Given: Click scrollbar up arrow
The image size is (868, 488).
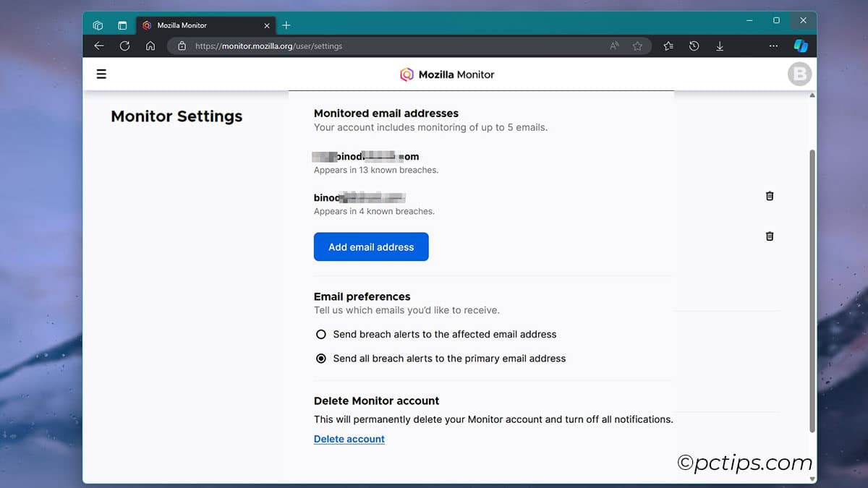Looking at the screenshot, I should tap(812, 95).
